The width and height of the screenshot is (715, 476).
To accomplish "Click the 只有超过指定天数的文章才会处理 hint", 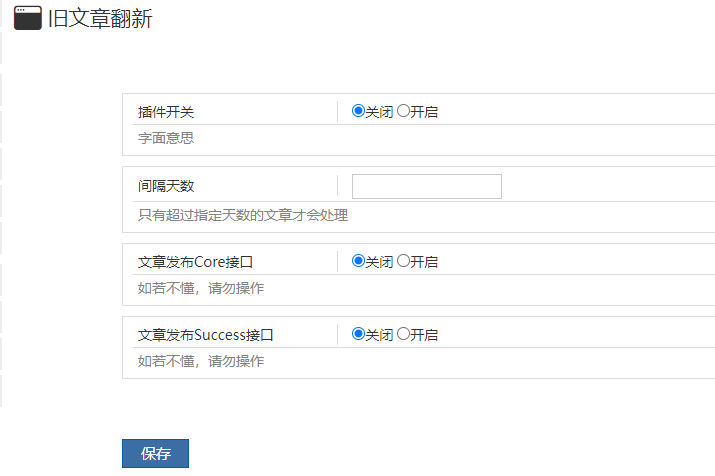I will click(243, 215).
